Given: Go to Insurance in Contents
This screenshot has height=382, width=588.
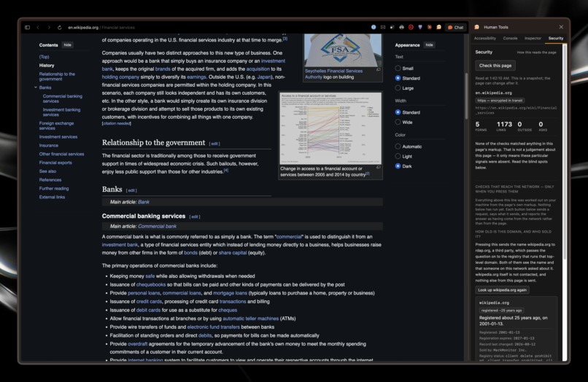Looking at the screenshot, I should click(49, 146).
